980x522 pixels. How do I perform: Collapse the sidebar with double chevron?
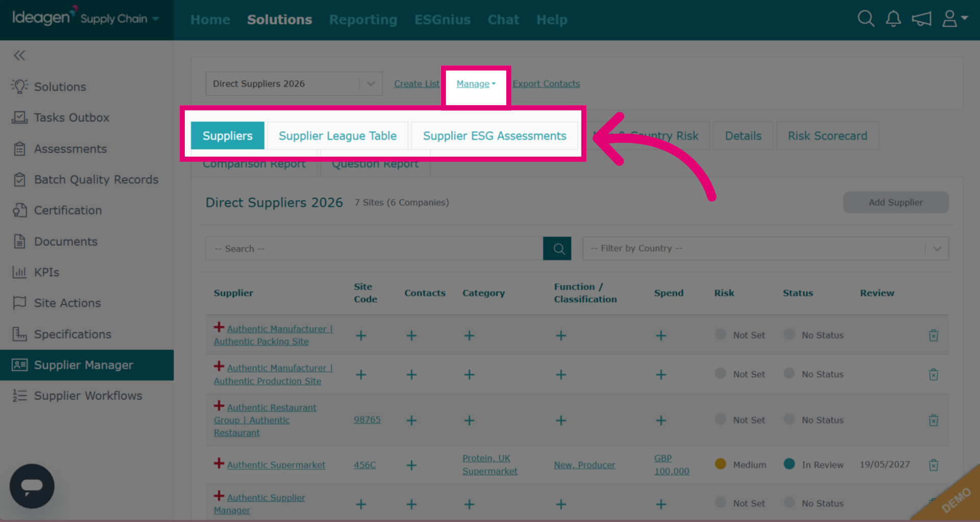point(19,55)
